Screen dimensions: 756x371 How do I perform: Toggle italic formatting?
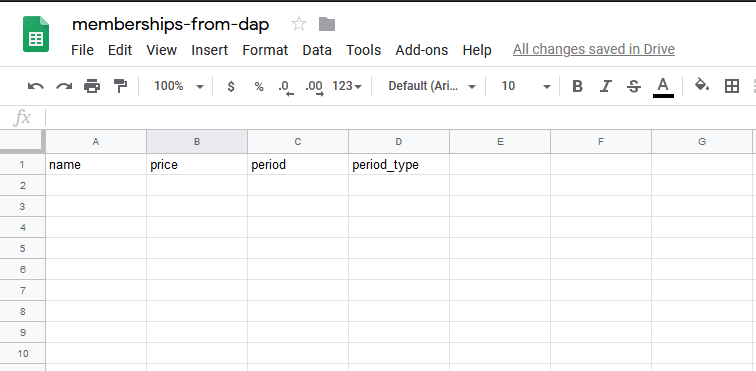[606, 86]
